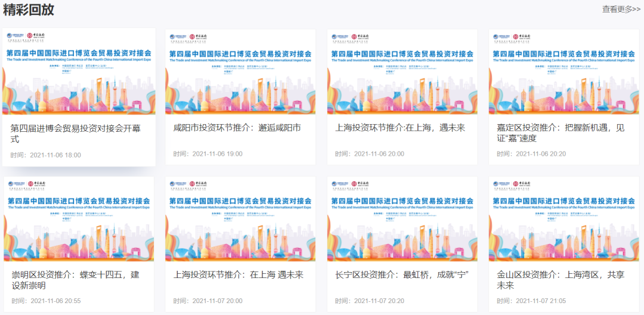The width and height of the screenshot is (644, 315).
Task: Click title 咸阳市投资环节推介：邂逅咸阳市
Action: 237,128
